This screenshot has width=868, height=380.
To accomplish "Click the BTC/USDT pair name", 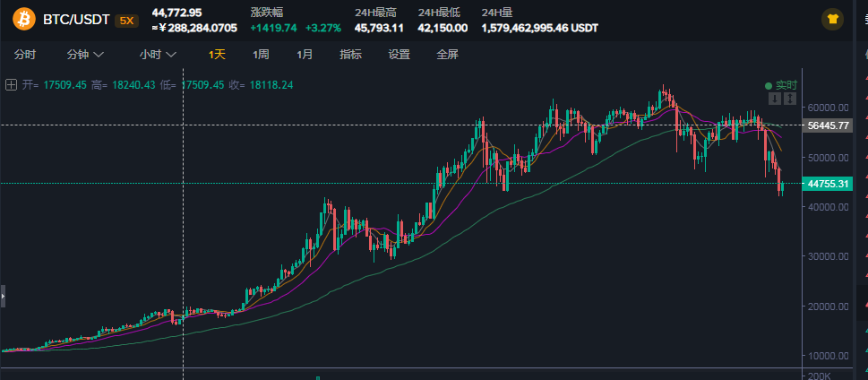I will (76, 21).
